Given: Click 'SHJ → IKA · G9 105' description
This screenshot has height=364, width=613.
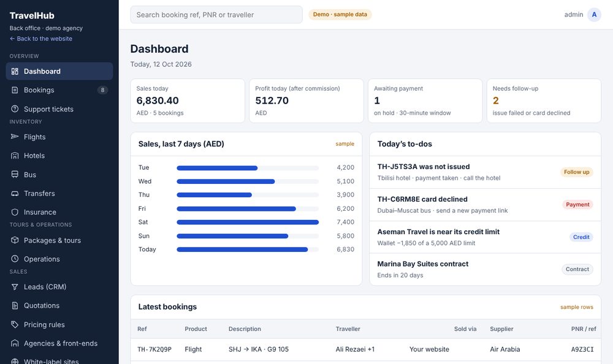Looking at the screenshot, I should 259,349.
